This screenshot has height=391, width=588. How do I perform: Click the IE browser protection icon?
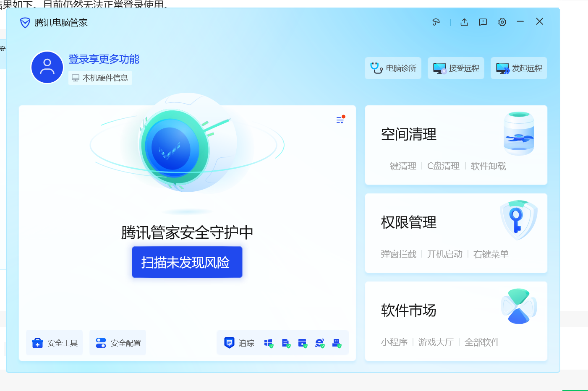pyautogui.click(x=320, y=343)
